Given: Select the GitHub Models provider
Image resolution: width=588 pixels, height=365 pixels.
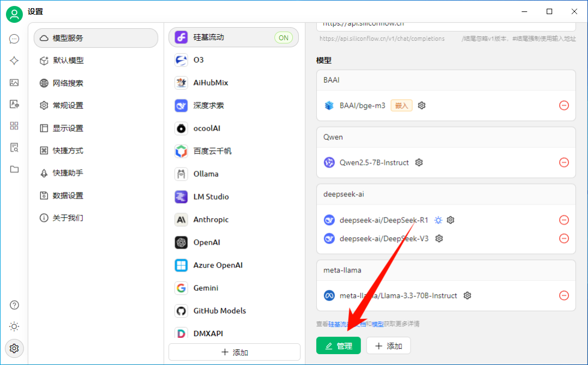Looking at the screenshot, I should (234, 311).
